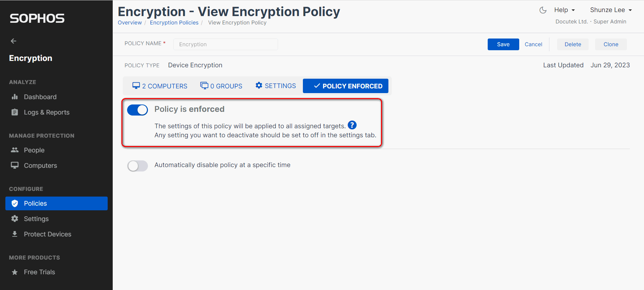
Task: Go to the policy Settings tab
Action: (276, 86)
